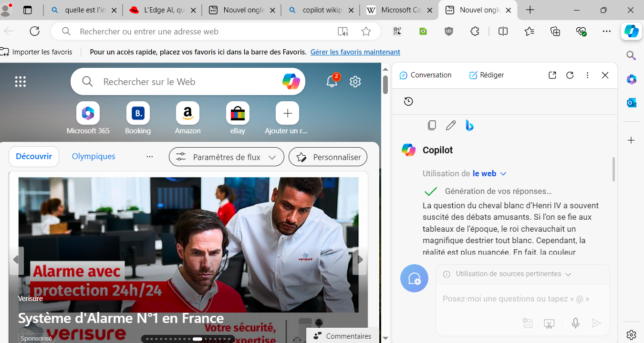This screenshot has width=644, height=343.
Task: Open Edge settings and more menu
Action: pyautogui.click(x=606, y=32)
